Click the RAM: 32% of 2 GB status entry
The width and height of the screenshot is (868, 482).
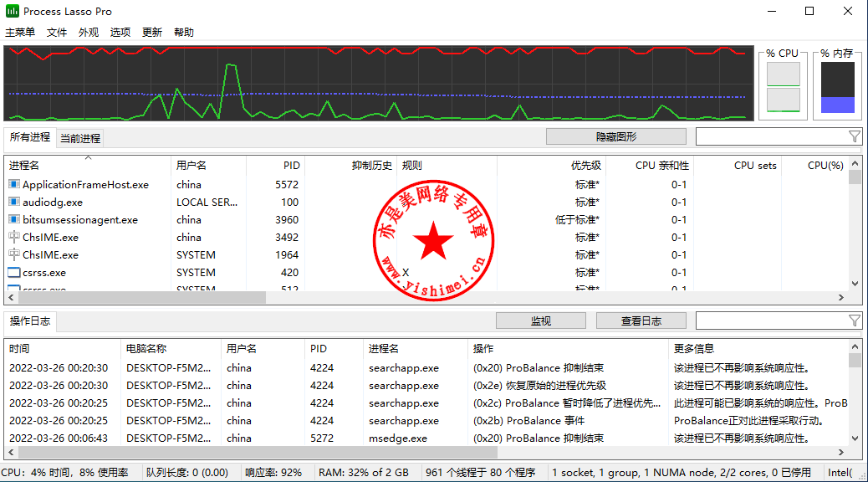(364, 473)
